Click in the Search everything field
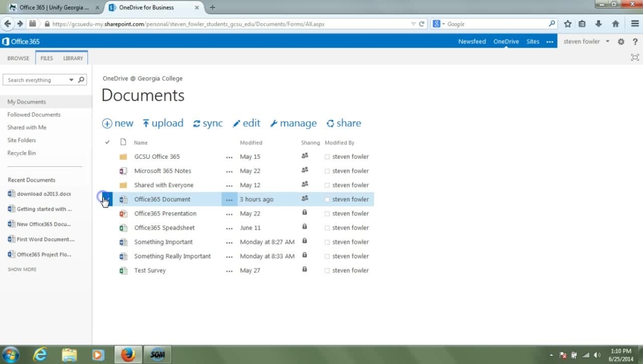Viewport: 643px width, 364px height. click(x=37, y=80)
